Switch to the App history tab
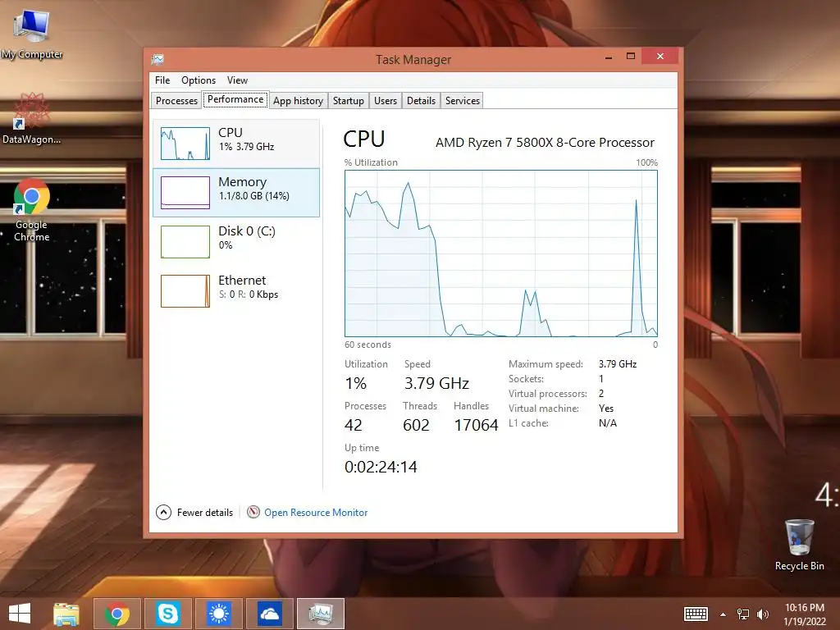The height and width of the screenshot is (630, 840). (298, 101)
